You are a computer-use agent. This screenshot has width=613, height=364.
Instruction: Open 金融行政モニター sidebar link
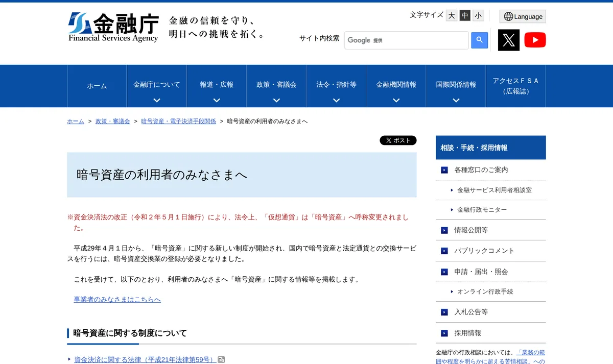coord(482,210)
